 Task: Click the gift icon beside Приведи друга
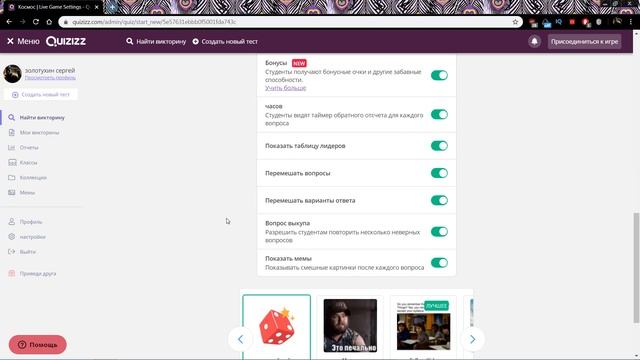[x=11, y=273]
